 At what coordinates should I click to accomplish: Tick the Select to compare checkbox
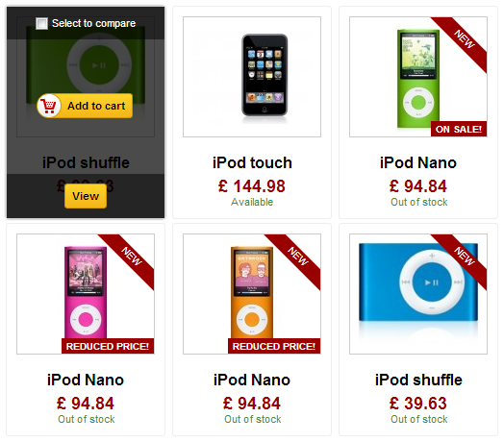[x=41, y=23]
